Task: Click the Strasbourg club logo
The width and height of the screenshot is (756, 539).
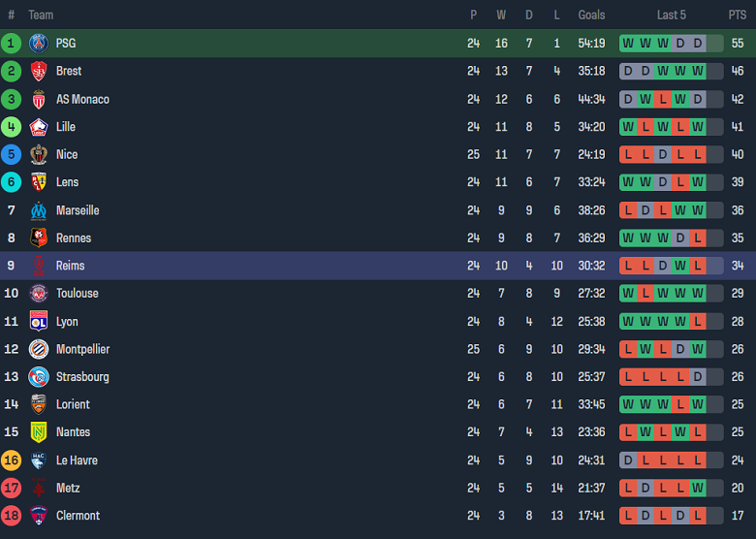Action: 39,377
